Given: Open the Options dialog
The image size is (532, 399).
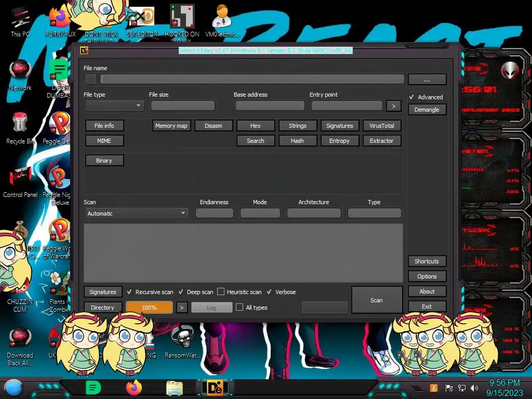Looking at the screenshot, I should (x=427, y=276).
